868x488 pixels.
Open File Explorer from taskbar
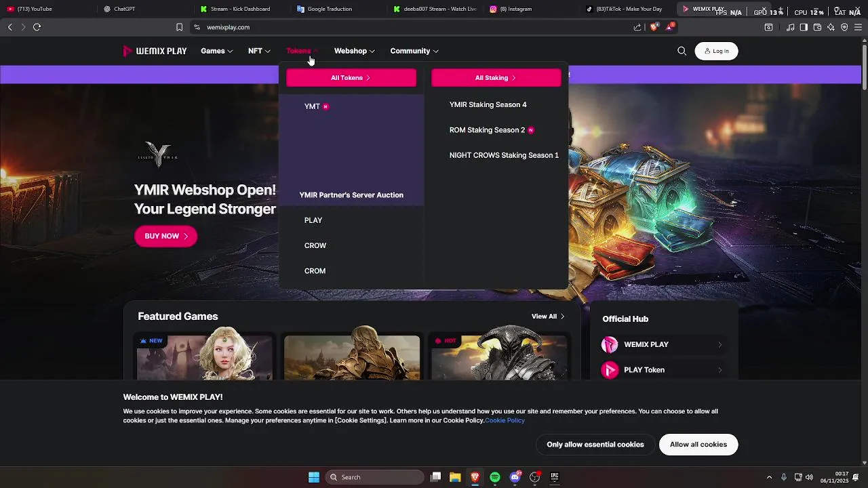[x=455, y=477]
